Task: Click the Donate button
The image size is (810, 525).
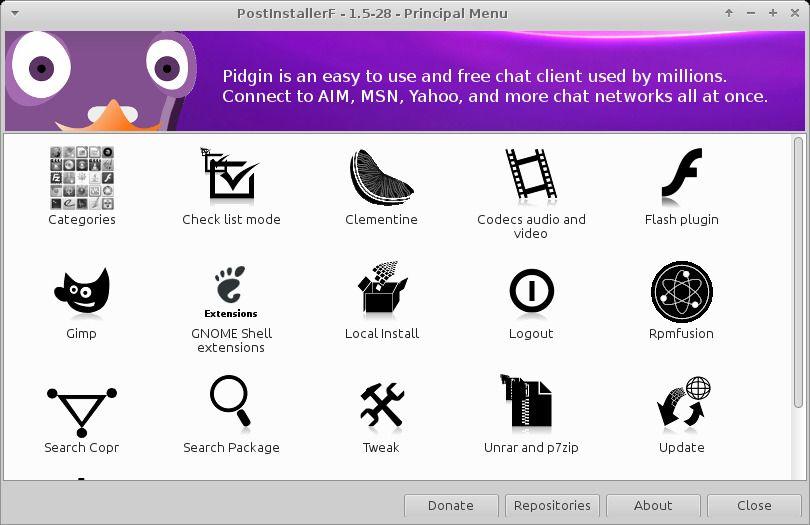Action: click(451, 505)
